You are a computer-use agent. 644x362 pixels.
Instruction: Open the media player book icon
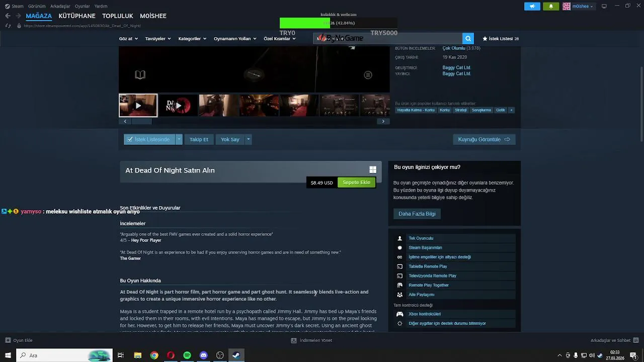coord(140,75)
